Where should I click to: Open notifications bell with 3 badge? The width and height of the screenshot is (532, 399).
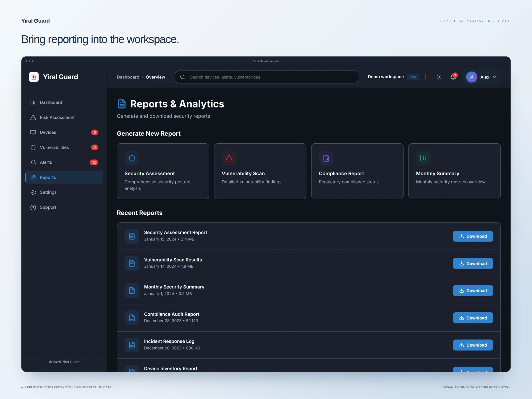point(453,77)
